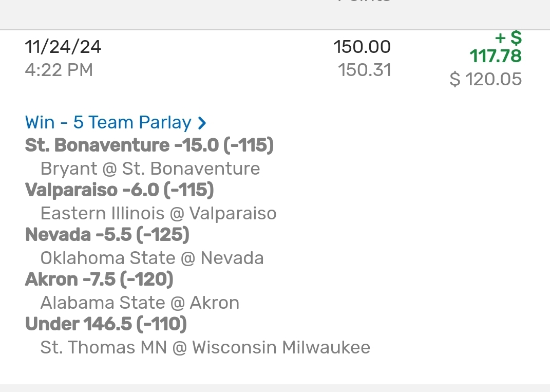
Task: Click the green 117.78 winnings figure
Action: (496, 56)
